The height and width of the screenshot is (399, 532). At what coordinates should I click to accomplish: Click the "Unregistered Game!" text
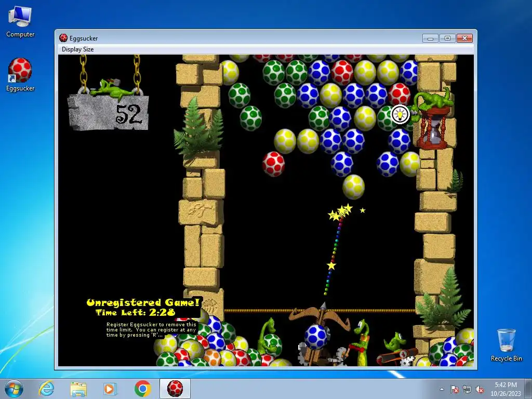(x=143, y=302)
